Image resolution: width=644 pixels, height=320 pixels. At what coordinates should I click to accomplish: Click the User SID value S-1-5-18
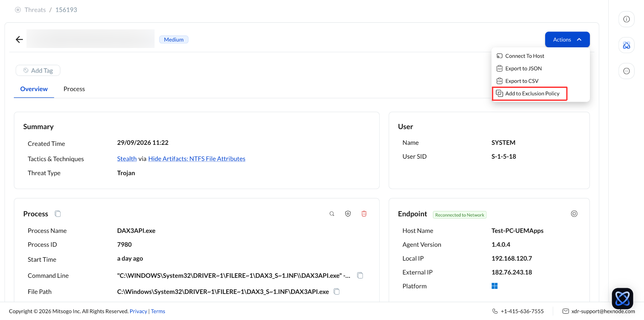click(x=504, y=156)
